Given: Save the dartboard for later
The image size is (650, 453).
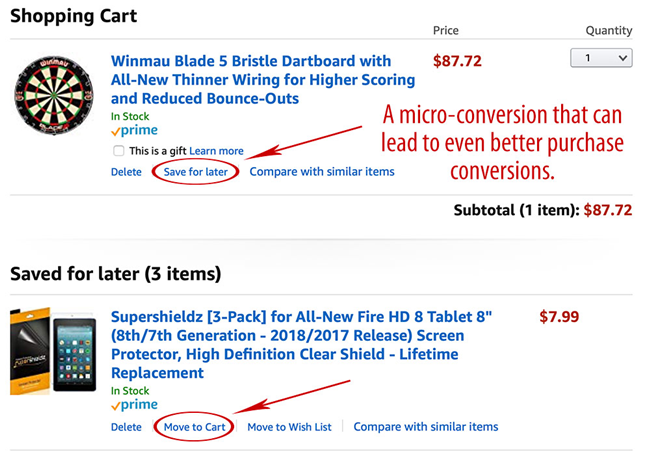Looking at the screenshot, I should point(196,172).
